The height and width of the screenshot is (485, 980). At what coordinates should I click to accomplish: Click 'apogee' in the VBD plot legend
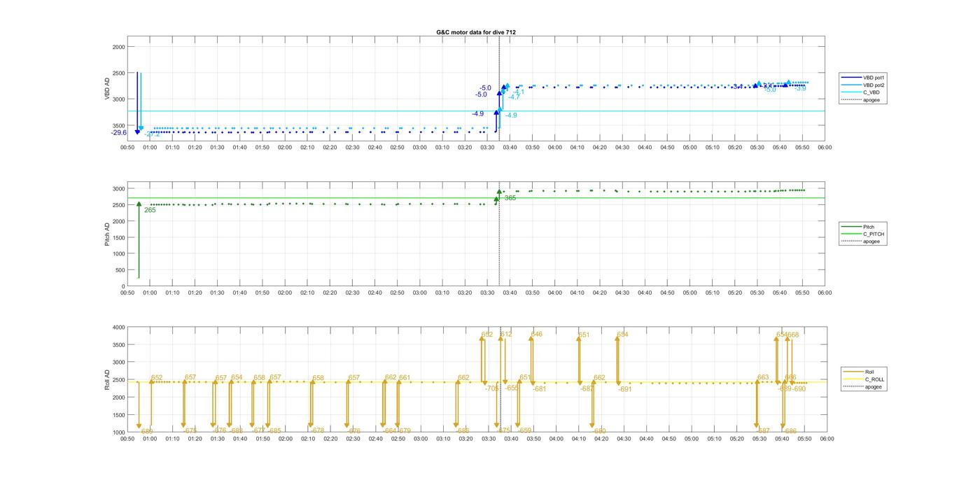point(871,100)
